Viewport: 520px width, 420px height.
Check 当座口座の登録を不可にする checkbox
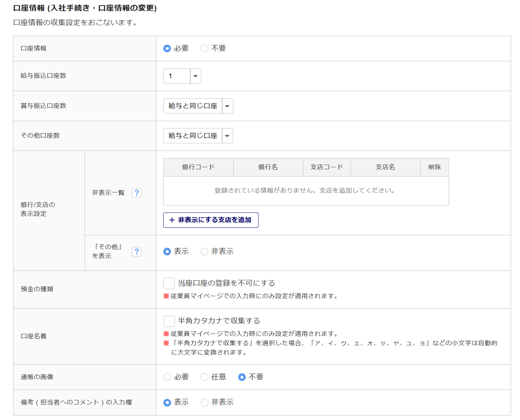[x=169, y=284]
